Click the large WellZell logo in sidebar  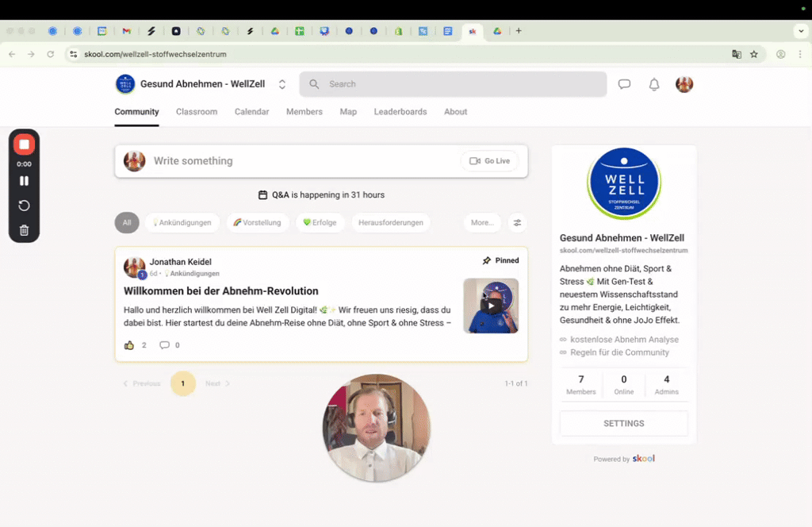[x=624, y=183]
